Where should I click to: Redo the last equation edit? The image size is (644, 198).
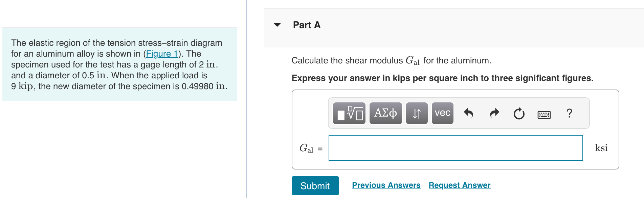click(494, 113)
